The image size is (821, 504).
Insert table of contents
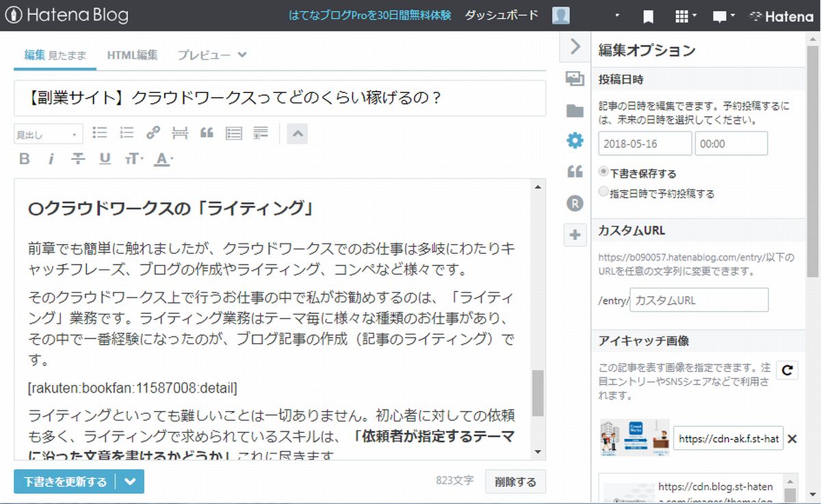click(234, 133)
